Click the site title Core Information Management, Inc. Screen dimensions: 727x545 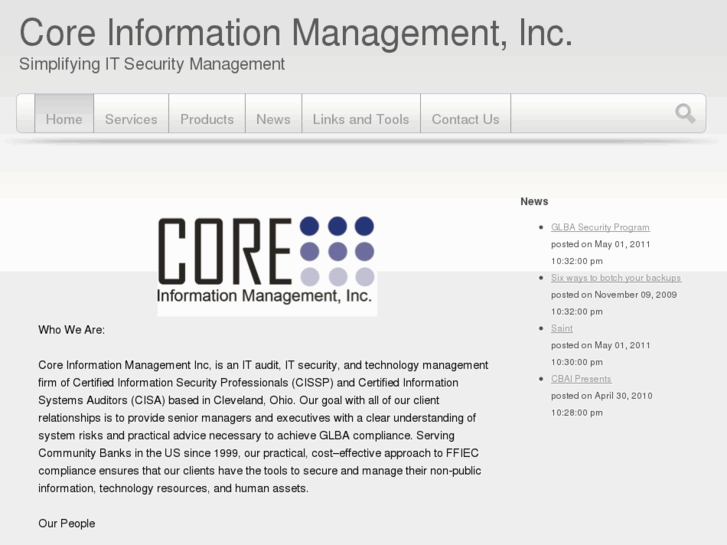296,32
